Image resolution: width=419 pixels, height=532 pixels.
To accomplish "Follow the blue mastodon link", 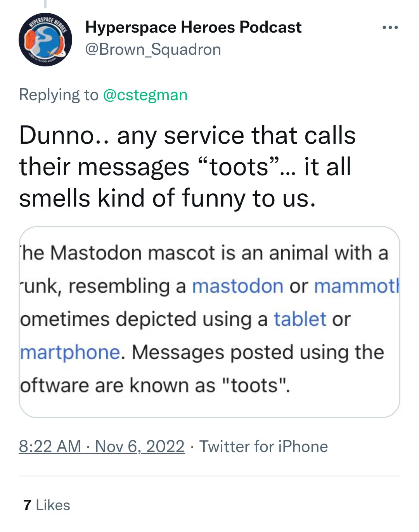I will [238, 286].
